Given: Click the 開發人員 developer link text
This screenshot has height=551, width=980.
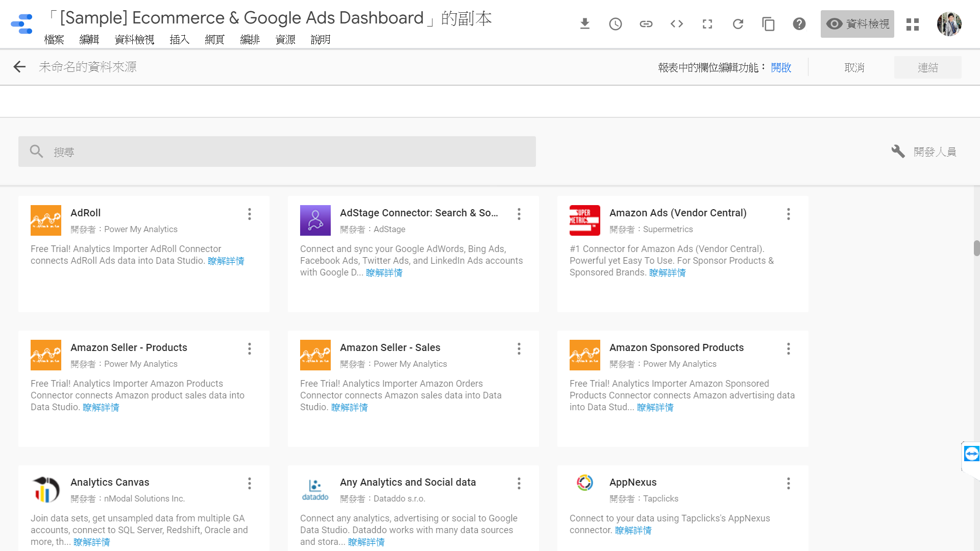Looking at the screenshot, I should [935, 152].
